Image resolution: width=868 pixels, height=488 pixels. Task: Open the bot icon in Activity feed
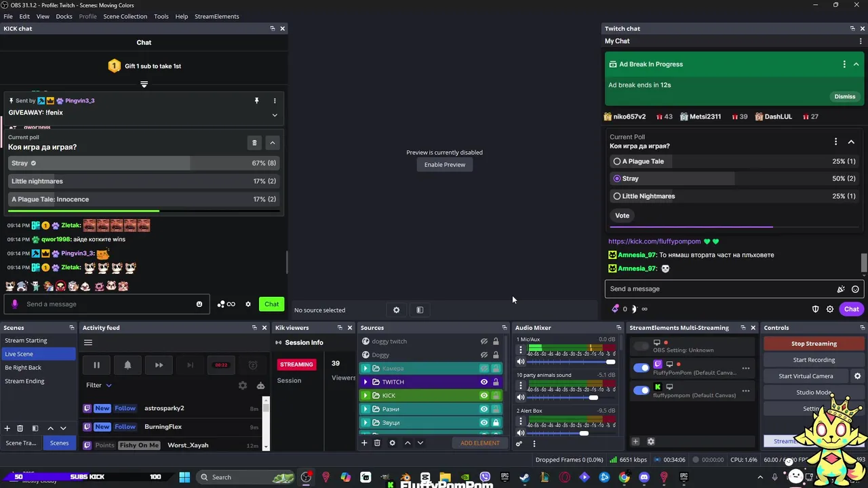(260, 385)
